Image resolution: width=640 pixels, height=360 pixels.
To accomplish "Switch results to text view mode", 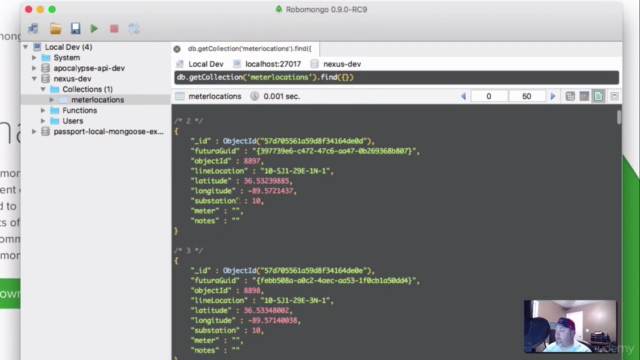I will pyautogui.click(x=598, y=96).
